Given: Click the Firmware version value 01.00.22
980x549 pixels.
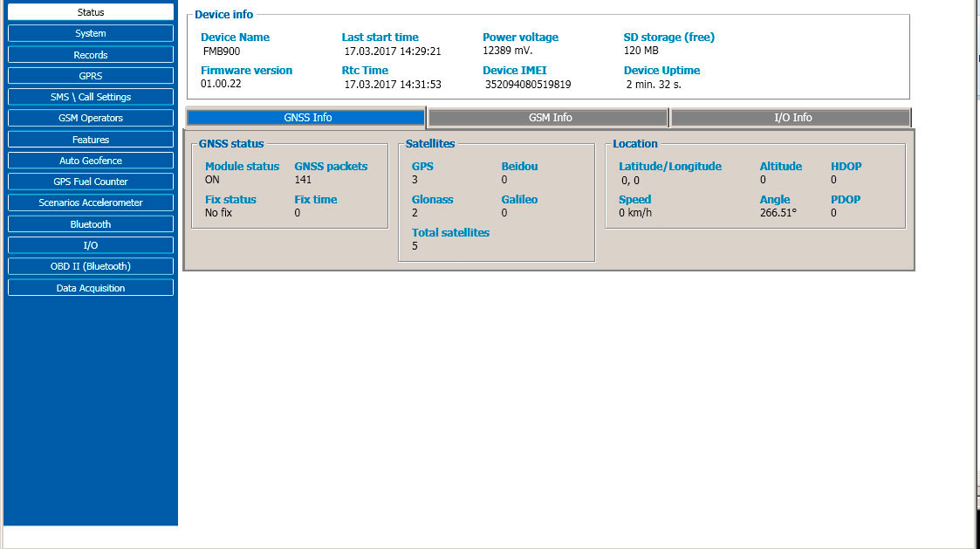Looking at the screenshot, I should 219,85.
